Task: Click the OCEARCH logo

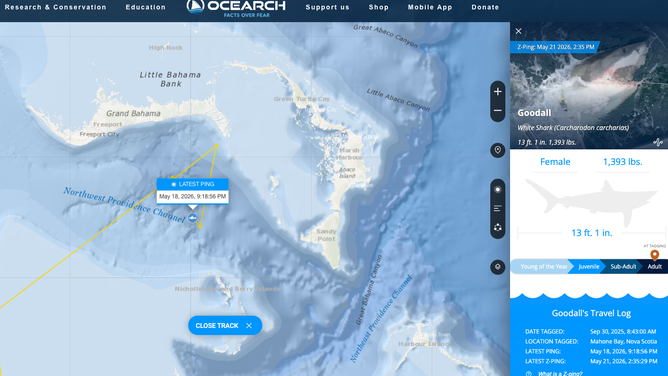Action: 236,8
